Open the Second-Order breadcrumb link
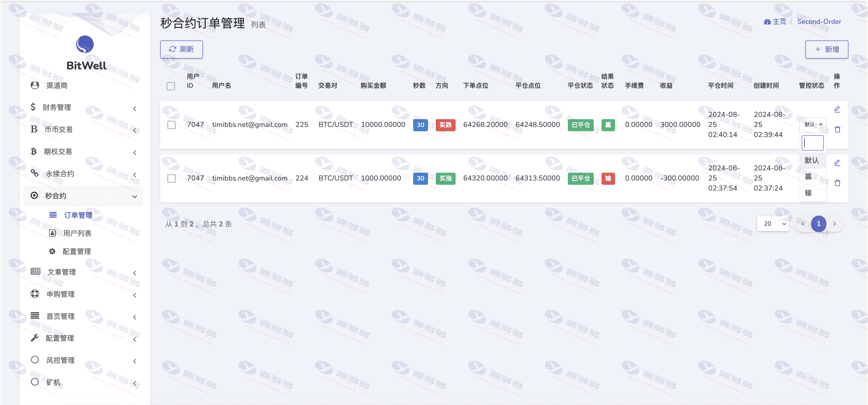Screen dimensions: 868x405 819,22
